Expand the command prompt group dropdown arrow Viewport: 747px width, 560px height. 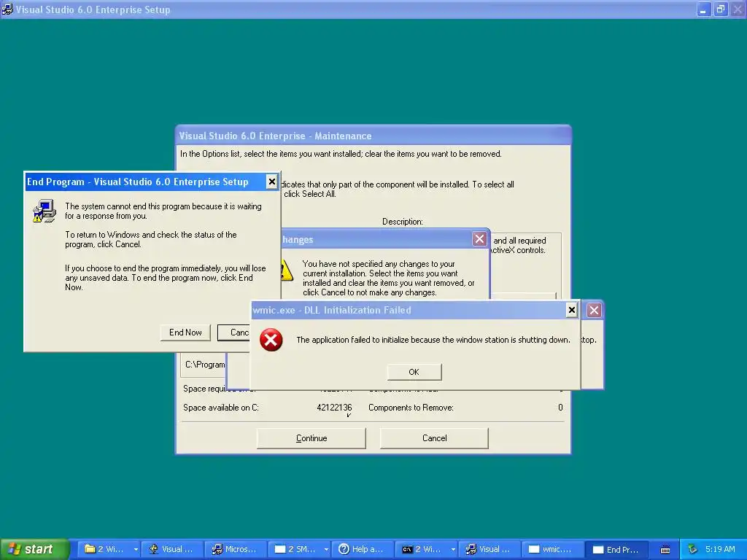(453, 549)
